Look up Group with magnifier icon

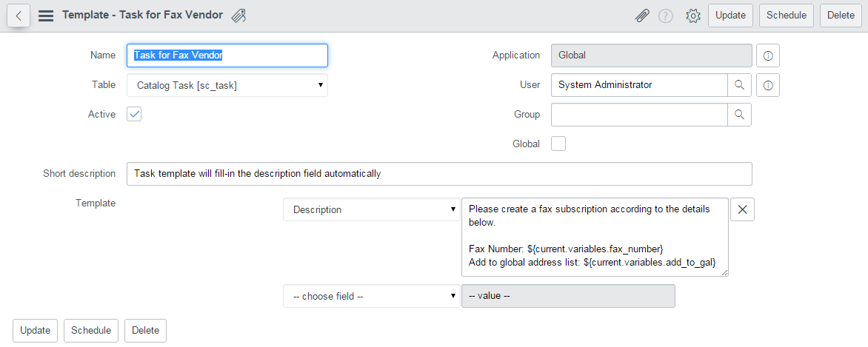(739, 115)
